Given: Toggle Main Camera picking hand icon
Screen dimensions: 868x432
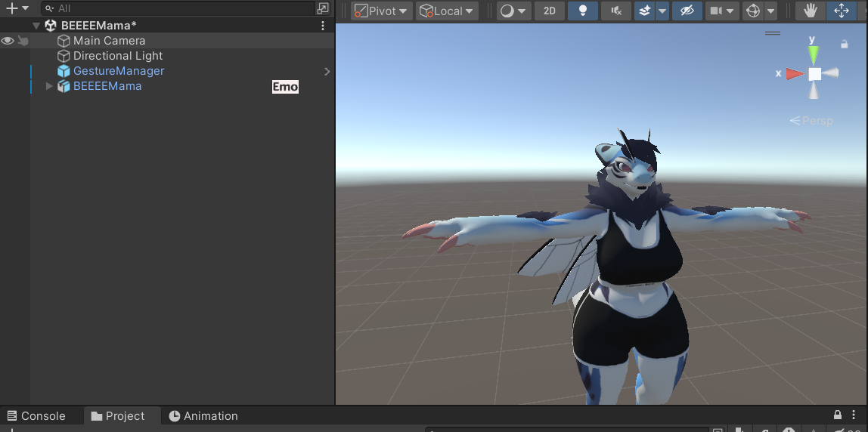Looking at the screenshot, I should point(23,40).
